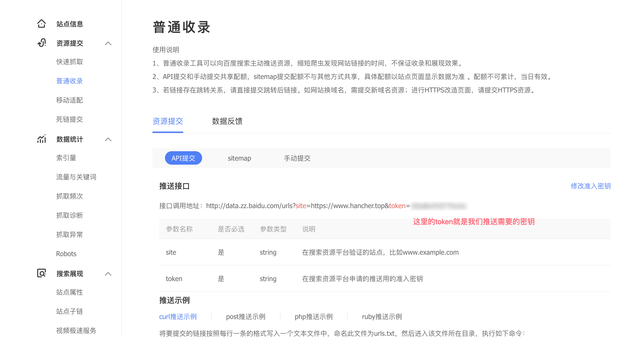Open the 移动适配 page
Image resolution: width=644 pixels, height=337 pixels.
[x=70, y=100]
